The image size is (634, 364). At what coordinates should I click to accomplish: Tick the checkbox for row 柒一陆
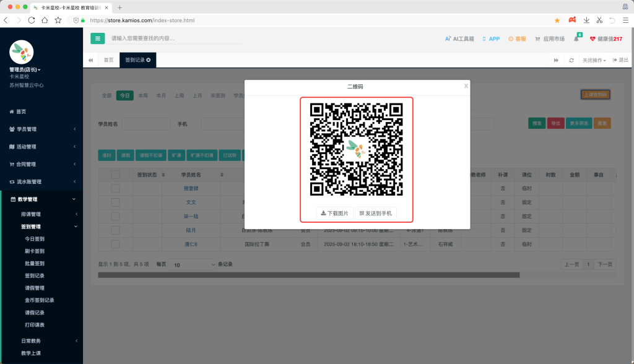click(x=116, y=217)
